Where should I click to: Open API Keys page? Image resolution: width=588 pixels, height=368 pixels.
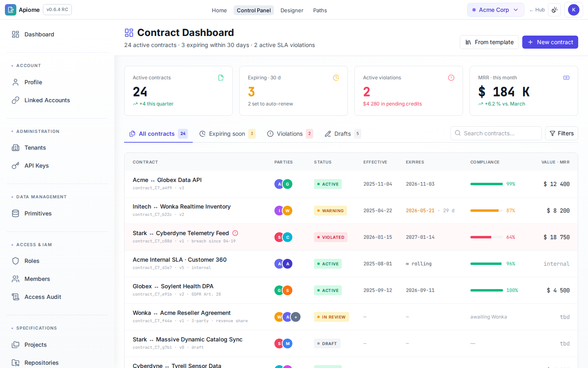[x=57, y=166]
